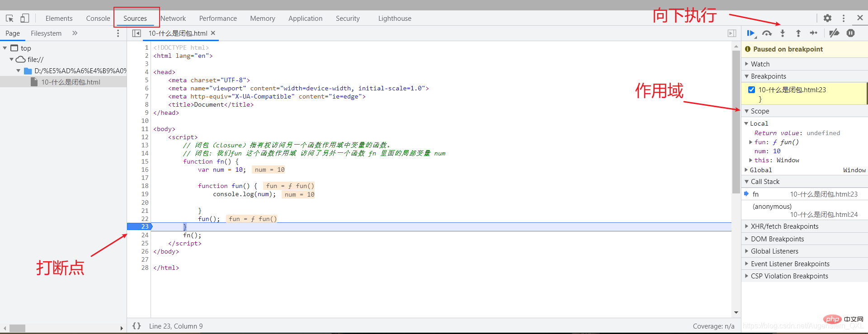This screenshot has width=868, height=334.
Task: Step over next function call
Action: (x=767, y=33)
